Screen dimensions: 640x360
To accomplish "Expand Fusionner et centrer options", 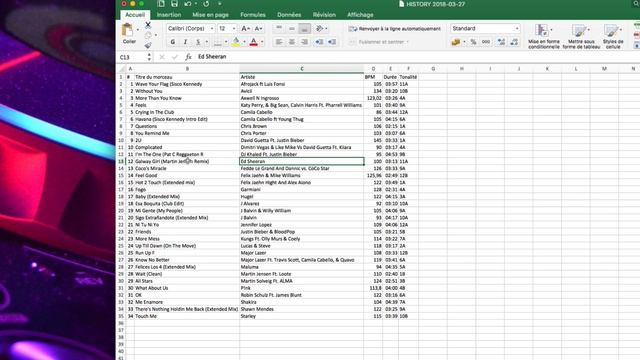I will tap(407, 42).
